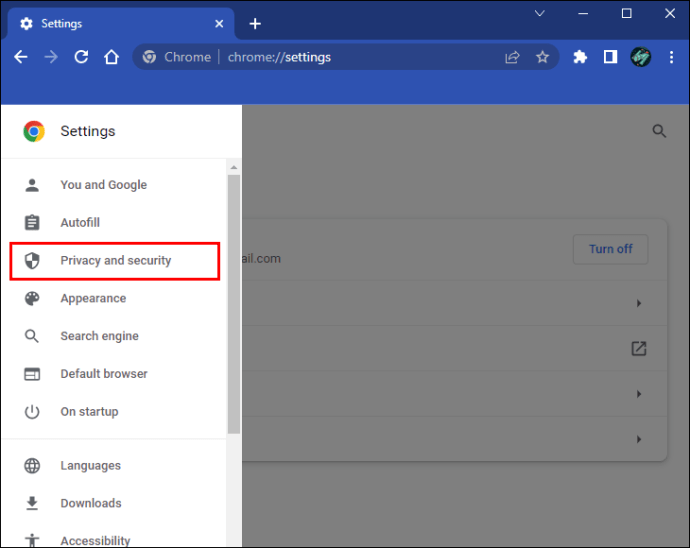690x548 pixels.
Task: Open the profile avatar menu
Action: 640,57
